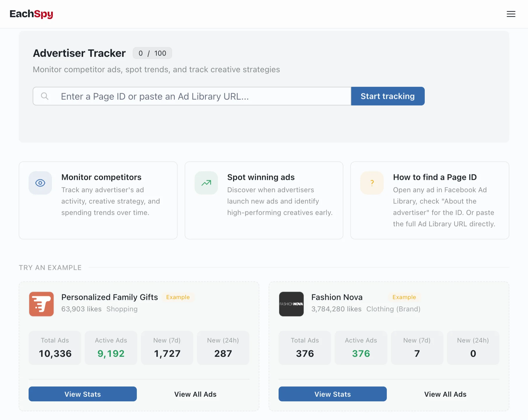This screenshot has width=528, height=420.
Task: Click the Fashion Nova name
Action: pos(337,297)
